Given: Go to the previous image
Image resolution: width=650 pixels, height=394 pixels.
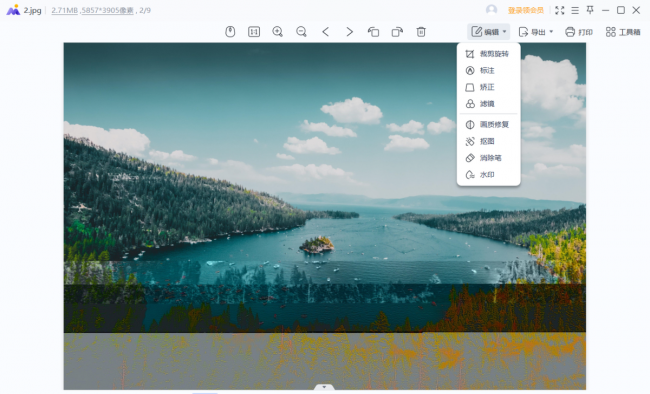Looking at the screenshot, I should pos(325,32).
